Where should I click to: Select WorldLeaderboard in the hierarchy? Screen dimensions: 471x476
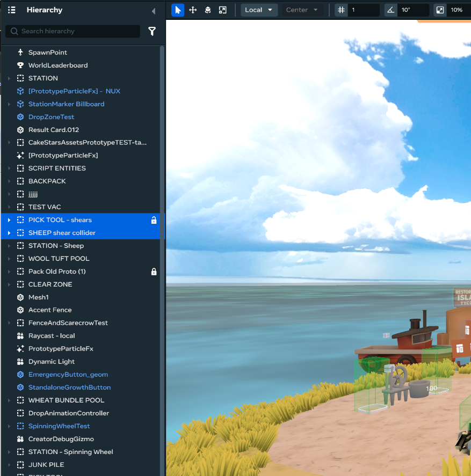pos(58,65)
